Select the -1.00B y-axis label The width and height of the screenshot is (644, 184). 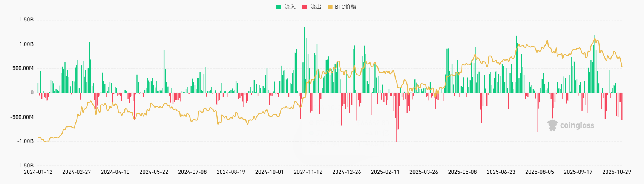click(25, 141)
